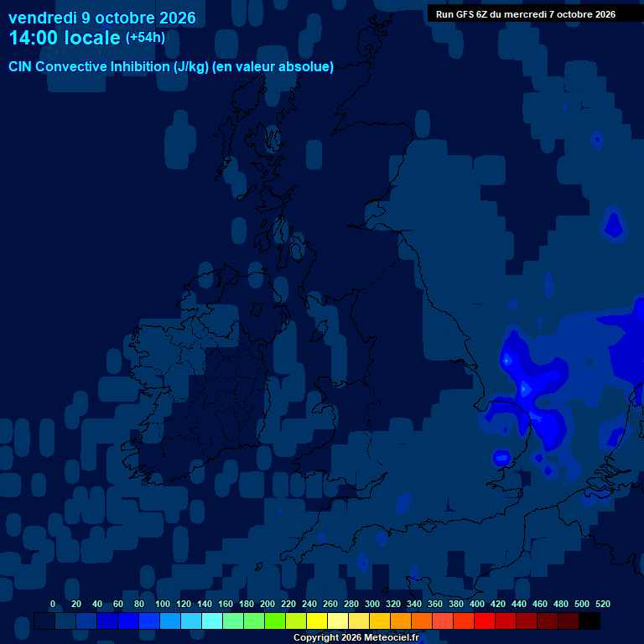
Task: Click the '0' legend scale label
Action: click(53, 604)
